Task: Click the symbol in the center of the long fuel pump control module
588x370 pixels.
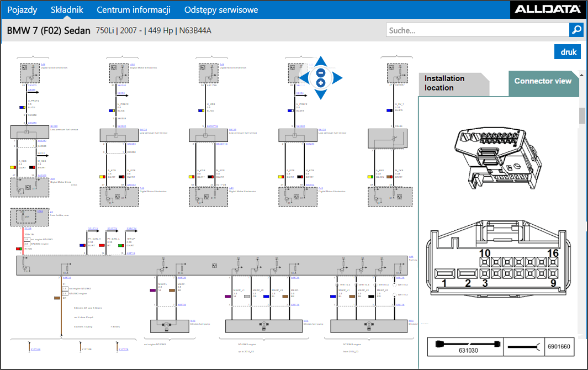Action: (x=215, y=265)
